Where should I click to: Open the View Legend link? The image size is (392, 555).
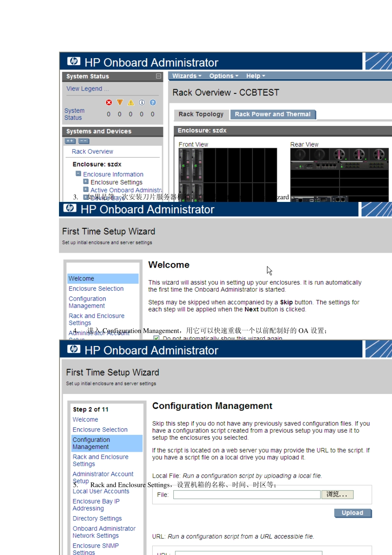click(x=87, y=89)
